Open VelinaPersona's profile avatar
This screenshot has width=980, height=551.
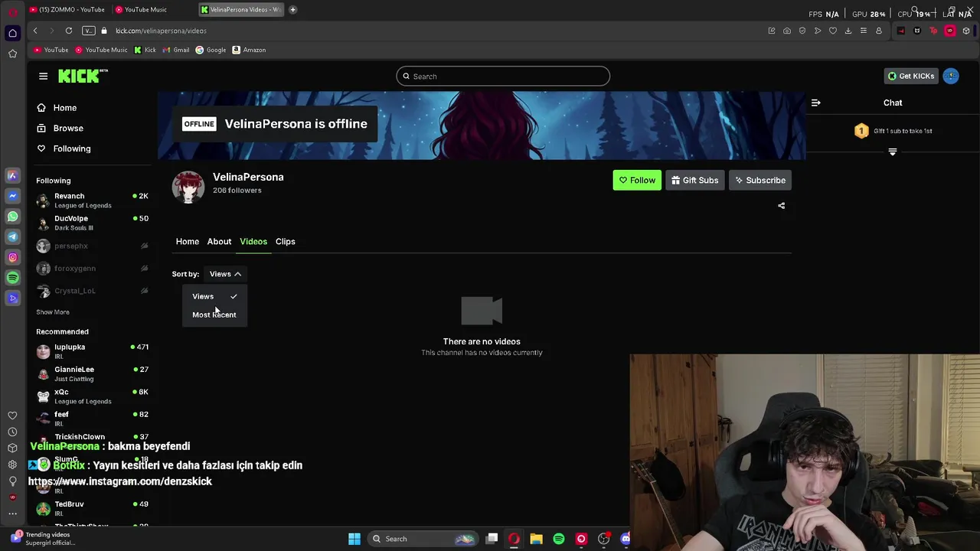click(x=188, y=187)
